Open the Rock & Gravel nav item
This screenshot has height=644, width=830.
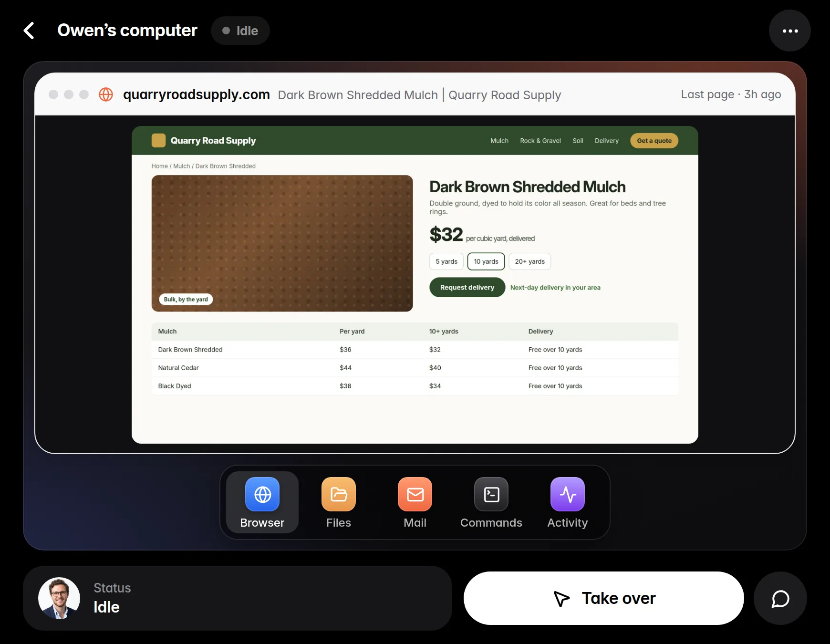pos(540,141)
